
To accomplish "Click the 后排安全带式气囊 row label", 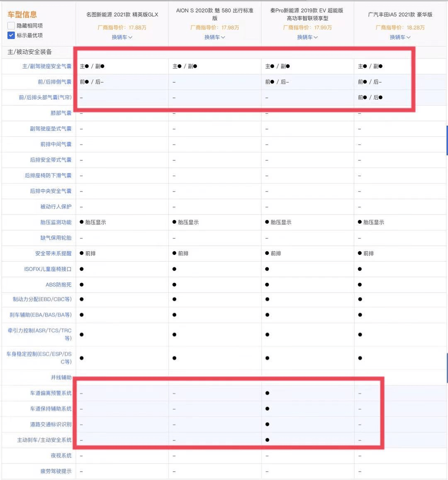I will click(x=51, y=160).
